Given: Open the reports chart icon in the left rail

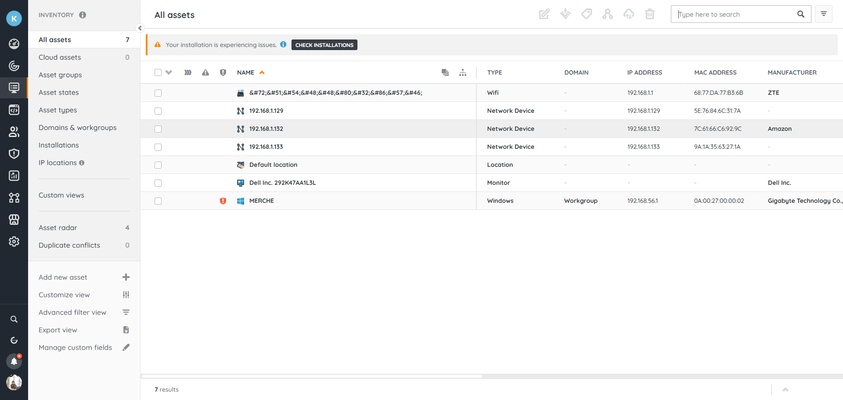Looking at the screenshot, I should click(14, 176).
